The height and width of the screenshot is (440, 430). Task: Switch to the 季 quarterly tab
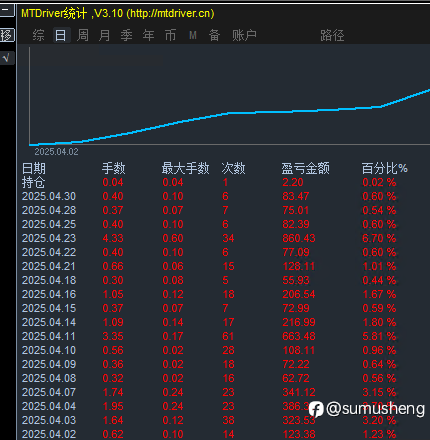[x=127, y=35]
